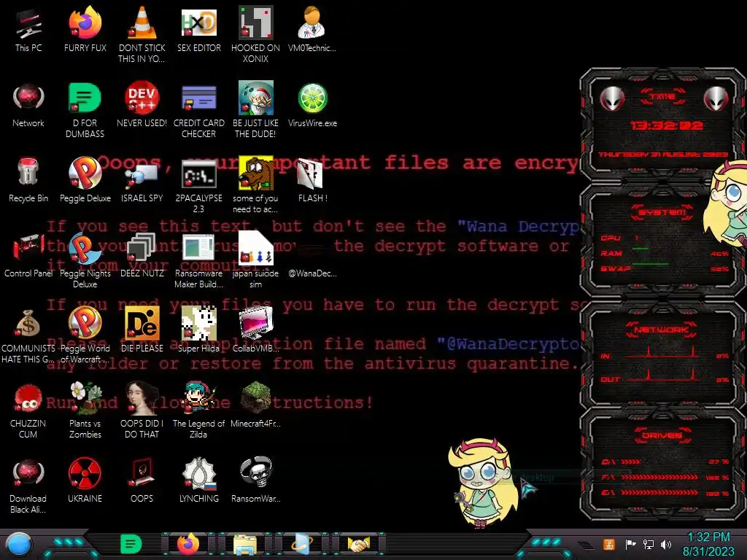The width and height of the screenshot is (747, 560).
Task: Click the network tray icon
Action: tap(649, 544)
